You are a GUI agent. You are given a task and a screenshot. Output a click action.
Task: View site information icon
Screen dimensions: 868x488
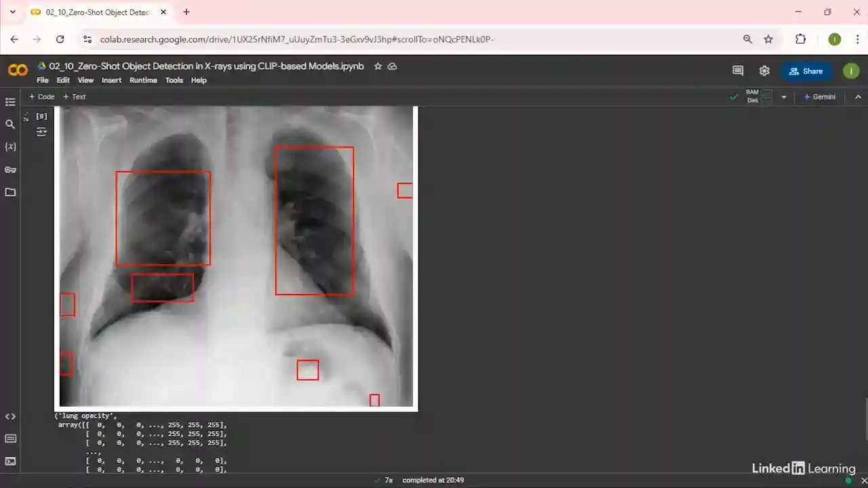click(x=87, y=39)
